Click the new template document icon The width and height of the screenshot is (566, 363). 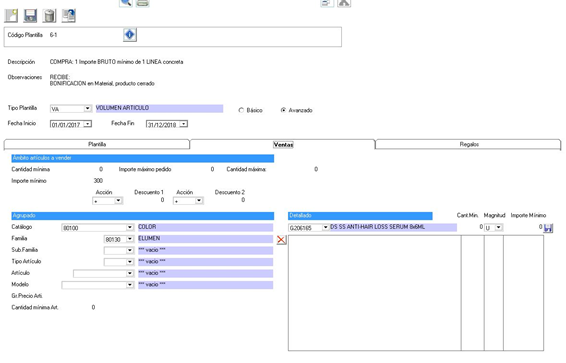click(x=11, y=16)
